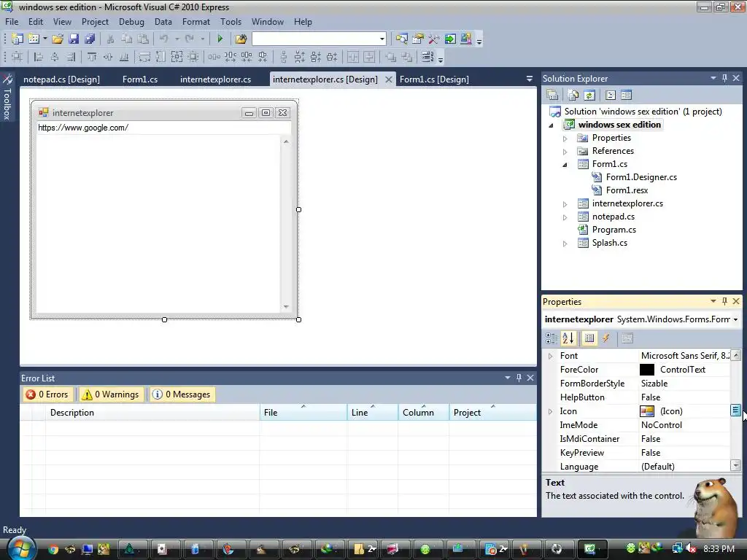Open the Format menu
Viewport: 747px width, 560px height.
click(196, 22)
